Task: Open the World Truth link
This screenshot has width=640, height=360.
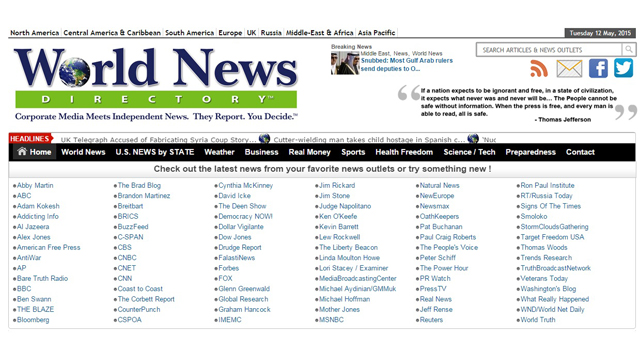Action: (538, 320)
